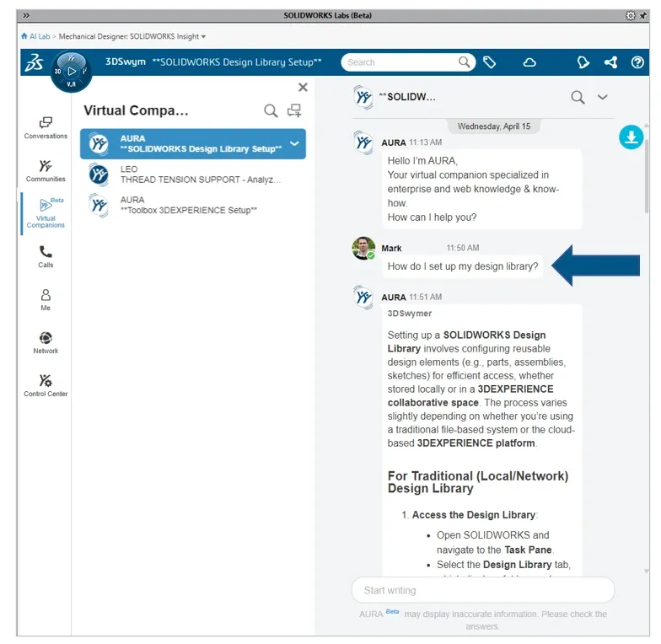Open AURA Toolbox 3DEXPERIENCE Setup conversation
This screenshot has width=661, height=644.
coord(192,206)
